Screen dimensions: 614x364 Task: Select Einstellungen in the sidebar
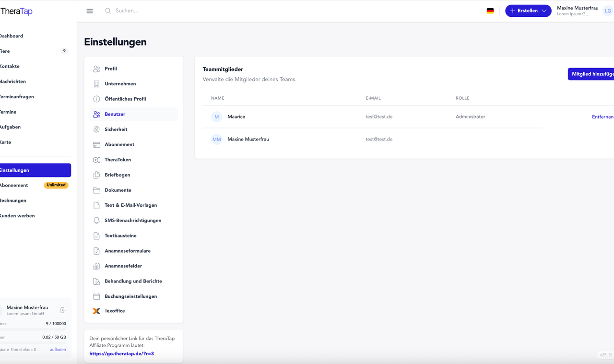(x=35, y=170)
